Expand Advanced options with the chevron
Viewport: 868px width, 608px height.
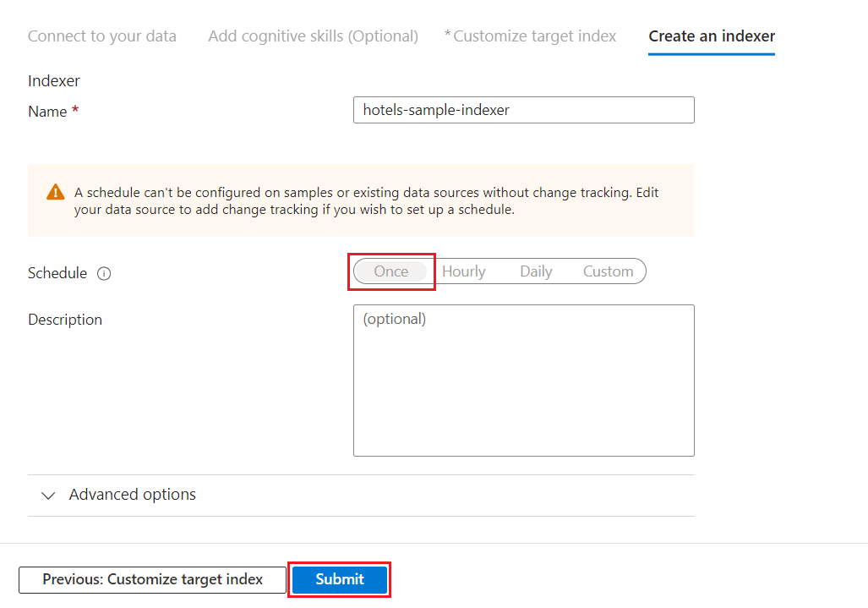point(49,496)
